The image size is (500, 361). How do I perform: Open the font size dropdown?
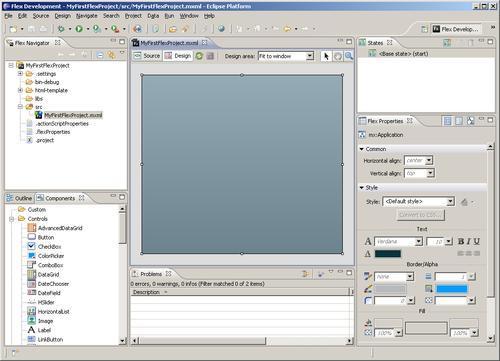(x=449, y=241)
